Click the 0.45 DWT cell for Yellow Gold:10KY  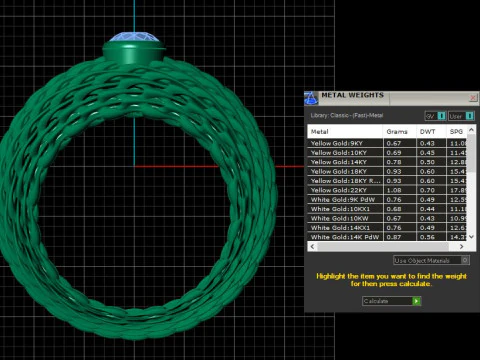[x=431, y=153]
